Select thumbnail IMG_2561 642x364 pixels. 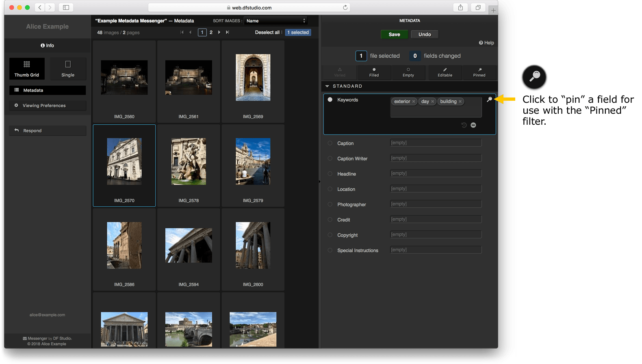[189, 81]
